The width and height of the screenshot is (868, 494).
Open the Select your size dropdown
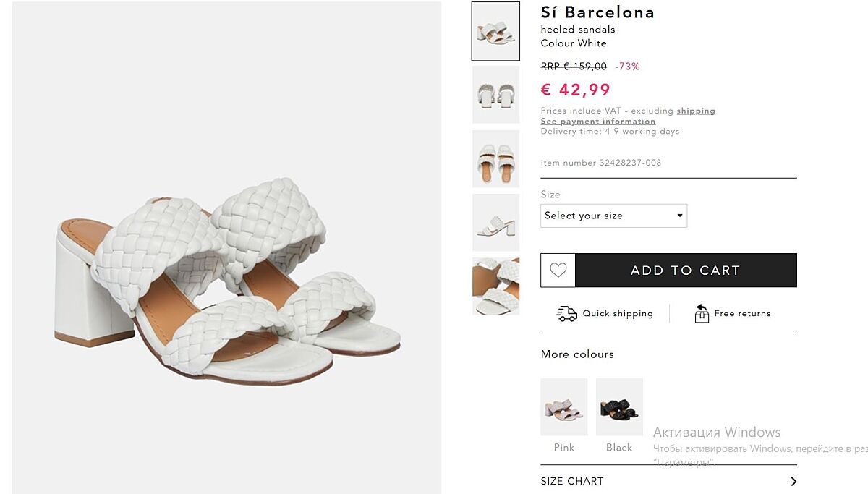point(613,216)
